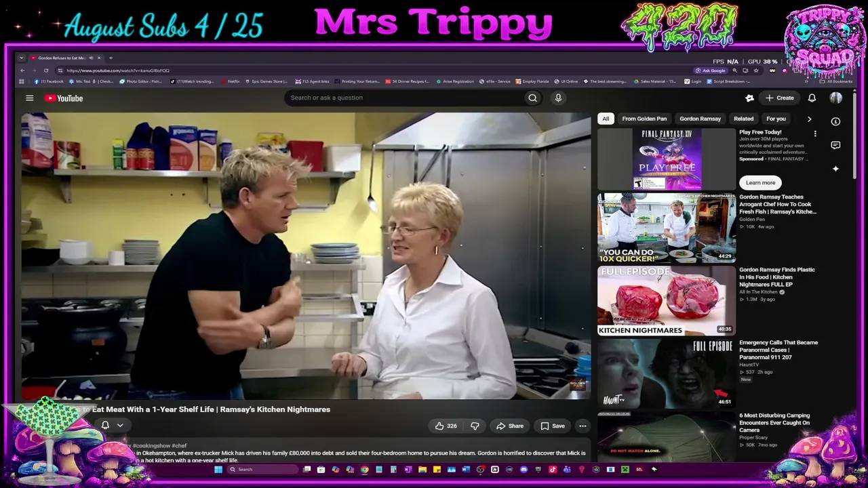Viewport: 868px width, 488px height.
Task: Select the All filter chip
Action: [606, 119]
